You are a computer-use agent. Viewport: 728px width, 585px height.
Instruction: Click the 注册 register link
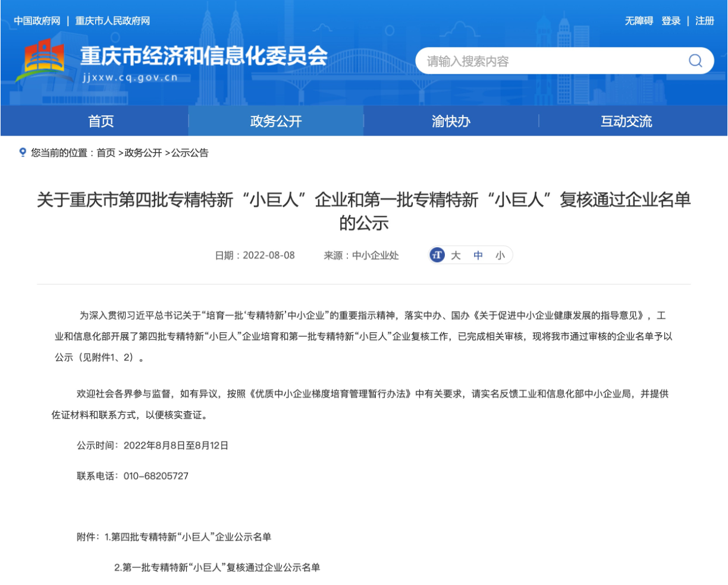click(705, 21)
